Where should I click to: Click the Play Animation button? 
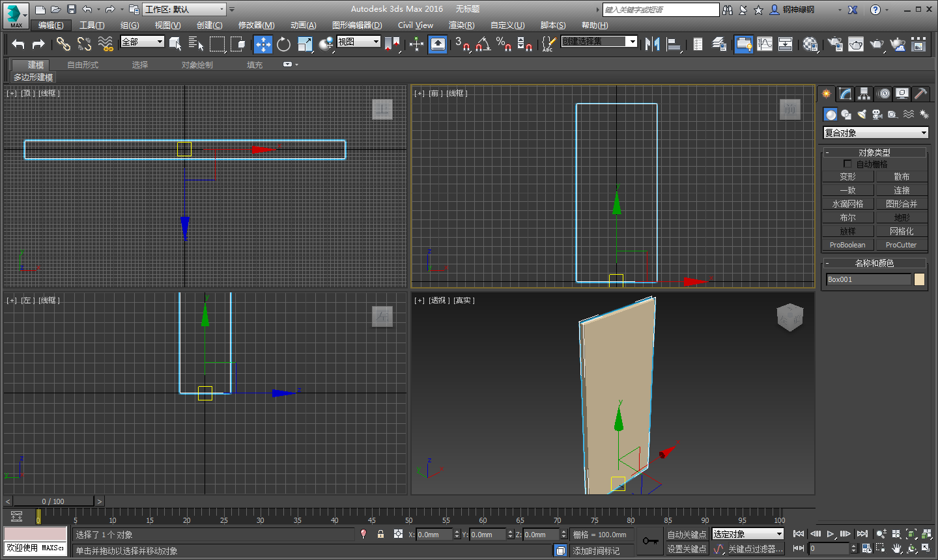(x=831, y=534)
